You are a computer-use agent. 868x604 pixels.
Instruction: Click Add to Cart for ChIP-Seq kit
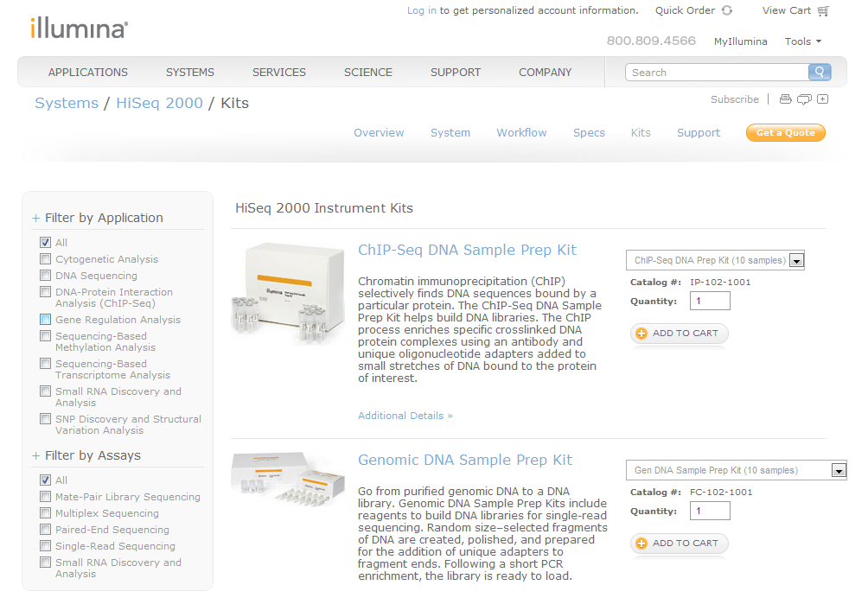tap(680, 333)
